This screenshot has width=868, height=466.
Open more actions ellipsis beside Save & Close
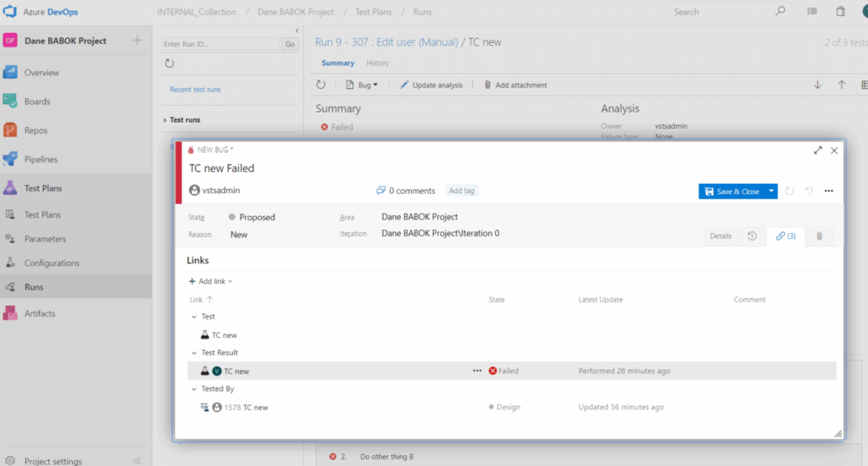828,191
